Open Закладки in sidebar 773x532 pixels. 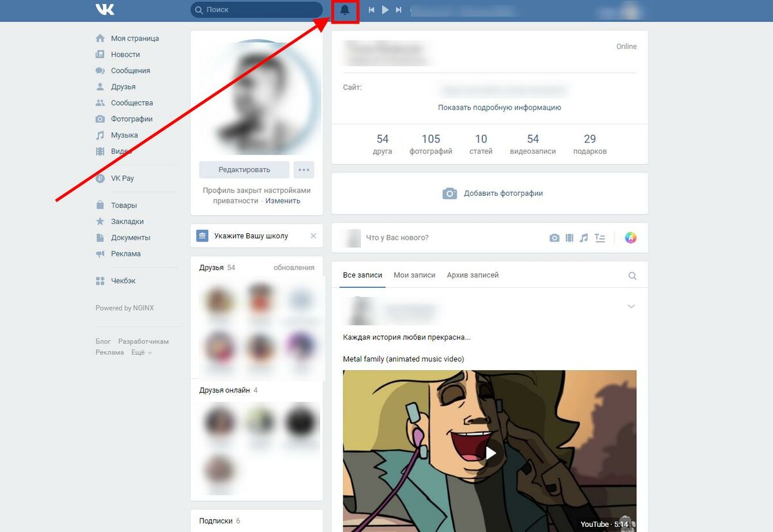tap(128, 222)
